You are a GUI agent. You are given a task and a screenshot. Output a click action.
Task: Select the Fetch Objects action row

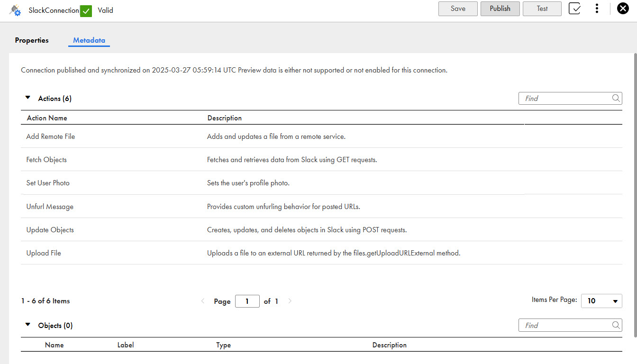(x=321, y=160)
